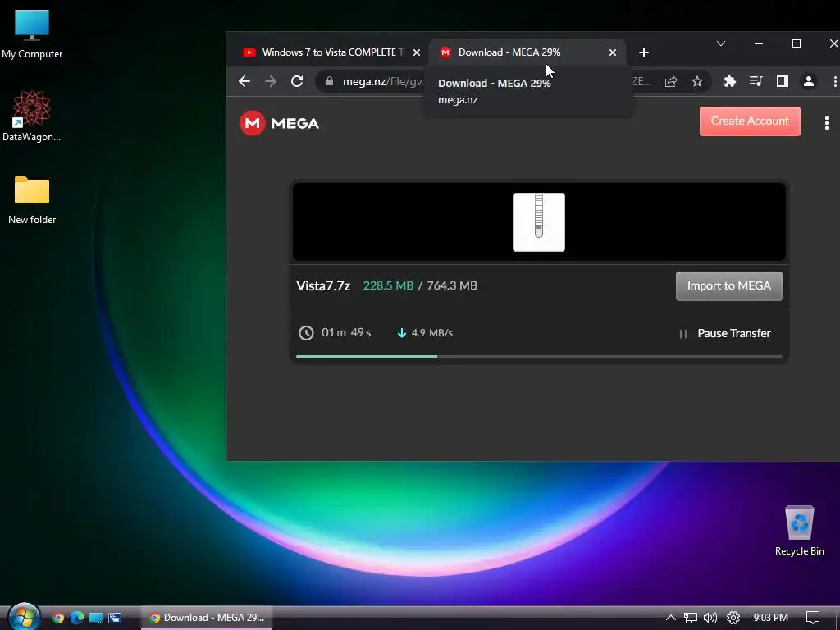
Task: Open MEGA page three-dot menu
Action: pyautogui.click(x=827, y=123)
